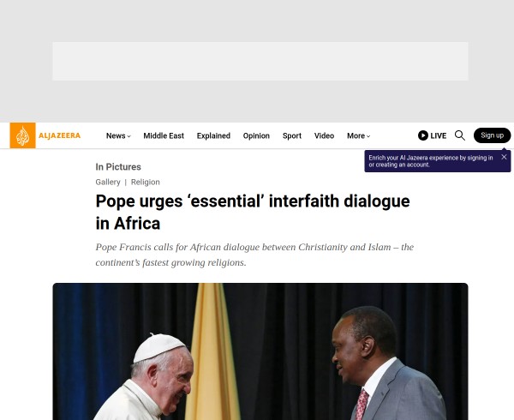Go to the Opinion section
Viewport: 514px width, 420px height.
tap(256, 135)
